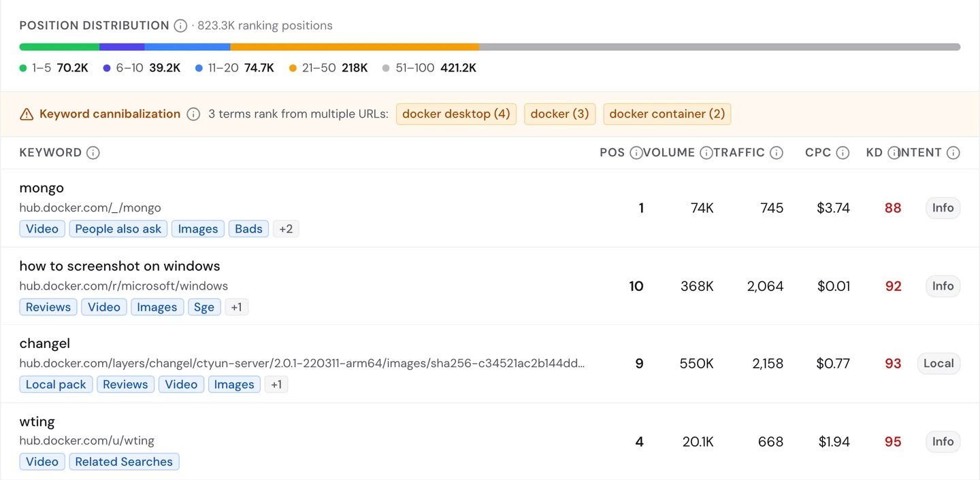The width and height of the screenshot is (980, 480).
Task: Click info icon next to KD header
Action: (x=894, y=153)
